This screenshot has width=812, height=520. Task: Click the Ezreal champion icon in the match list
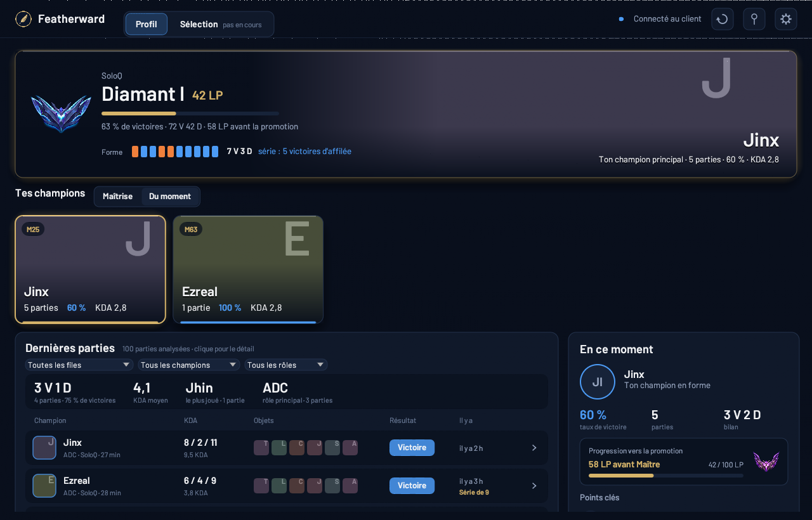coord(44,486)
